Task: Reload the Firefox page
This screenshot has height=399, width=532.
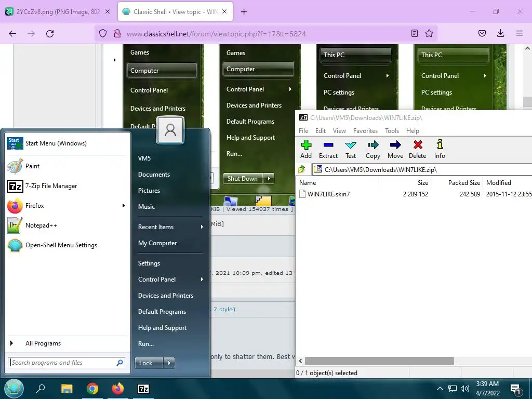Action: click(x=50, y=34)
